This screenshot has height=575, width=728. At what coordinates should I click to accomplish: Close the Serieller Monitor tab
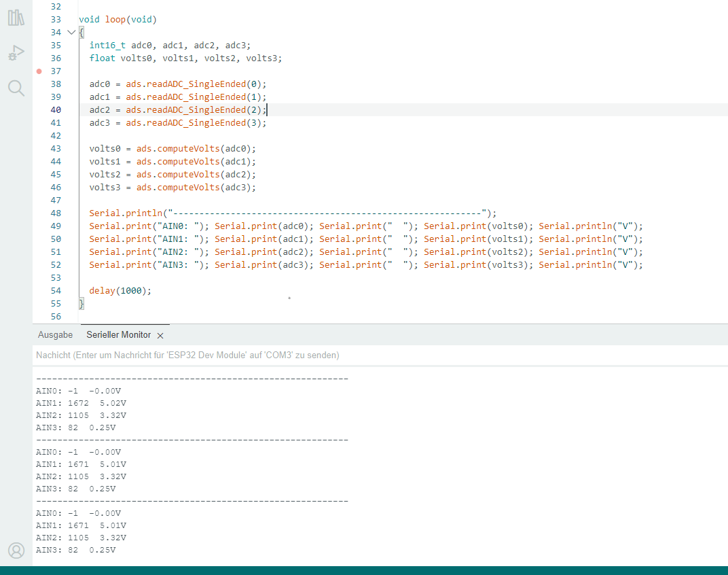160,336
